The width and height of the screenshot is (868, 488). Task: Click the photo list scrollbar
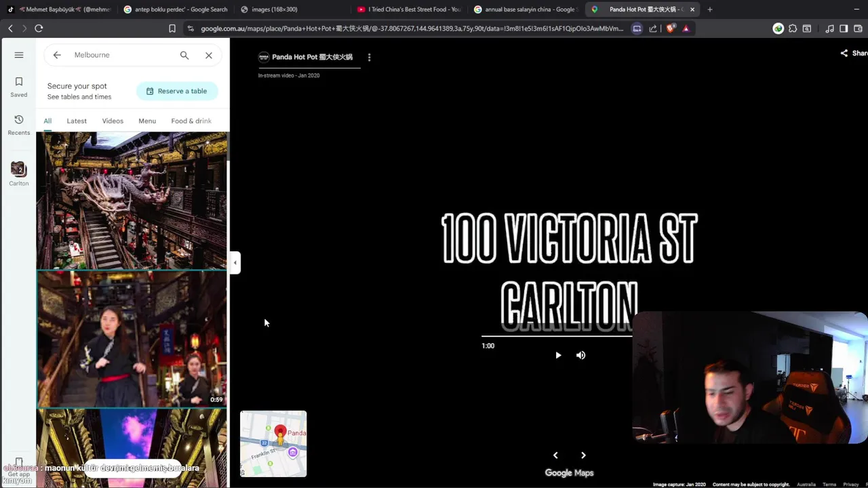[229, 146]
